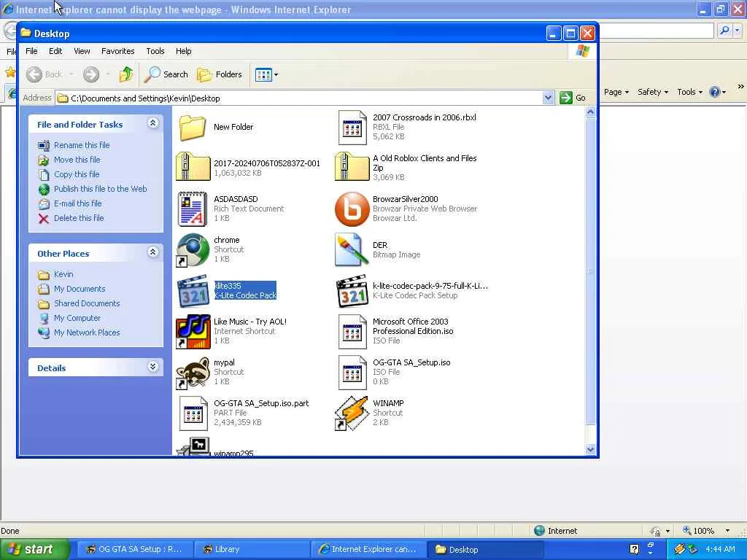747x560 pixels.
Task: Select the klite335 K-Lite Codec Pack icon
Action: click(193, 290)
